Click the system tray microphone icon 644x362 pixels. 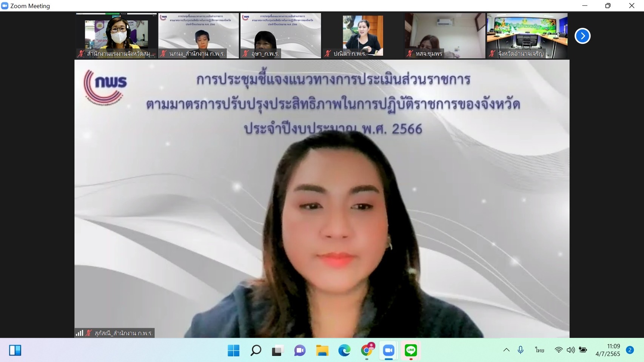coord(521,350)
